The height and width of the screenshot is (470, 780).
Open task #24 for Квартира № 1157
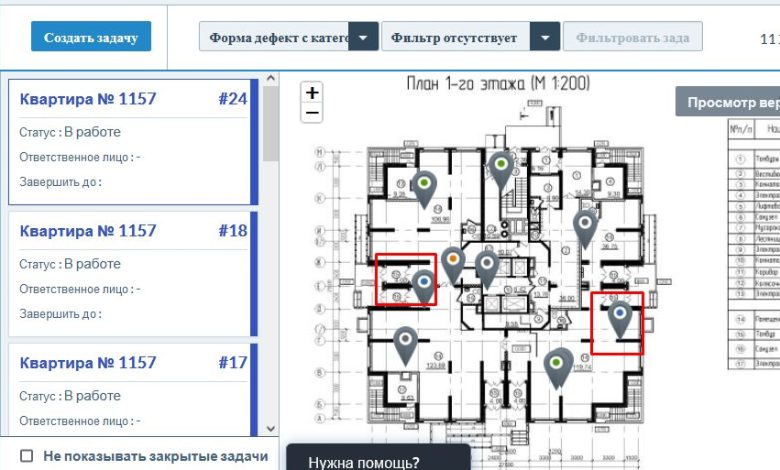[x=133, y=140]
